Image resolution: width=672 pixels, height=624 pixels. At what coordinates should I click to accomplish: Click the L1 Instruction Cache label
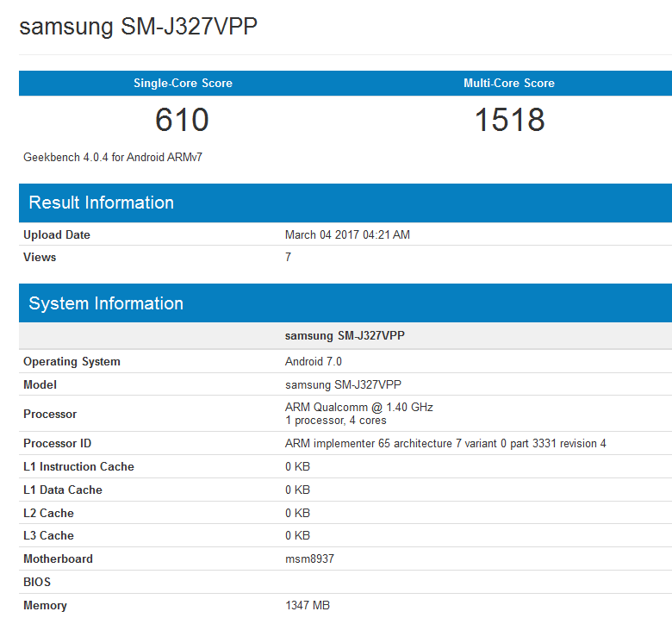click(x=78, y=466)
